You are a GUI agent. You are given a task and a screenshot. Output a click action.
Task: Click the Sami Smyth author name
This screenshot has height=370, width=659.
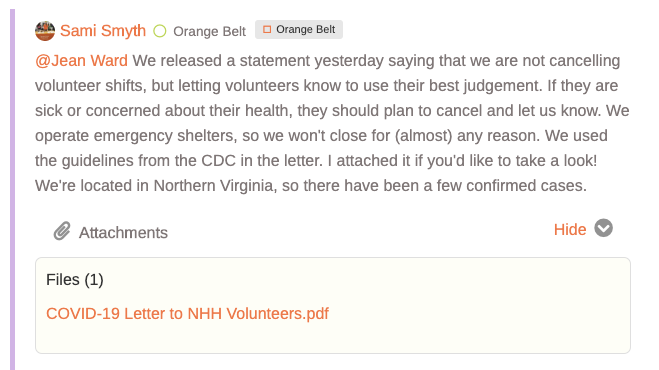click(103, 31)
